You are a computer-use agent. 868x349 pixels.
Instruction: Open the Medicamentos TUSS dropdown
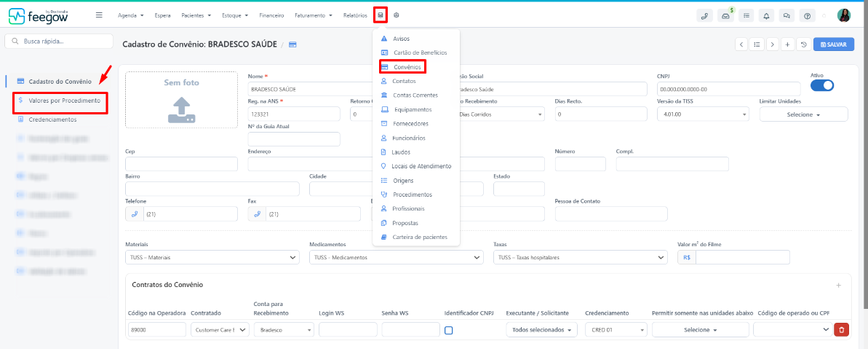[397, 258]
